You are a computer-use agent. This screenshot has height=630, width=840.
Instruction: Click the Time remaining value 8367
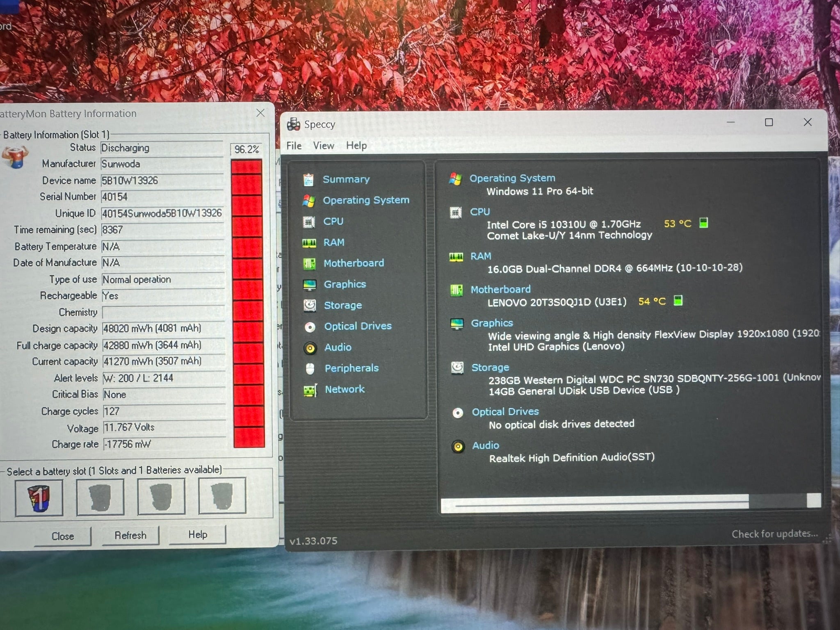(112, 230)
